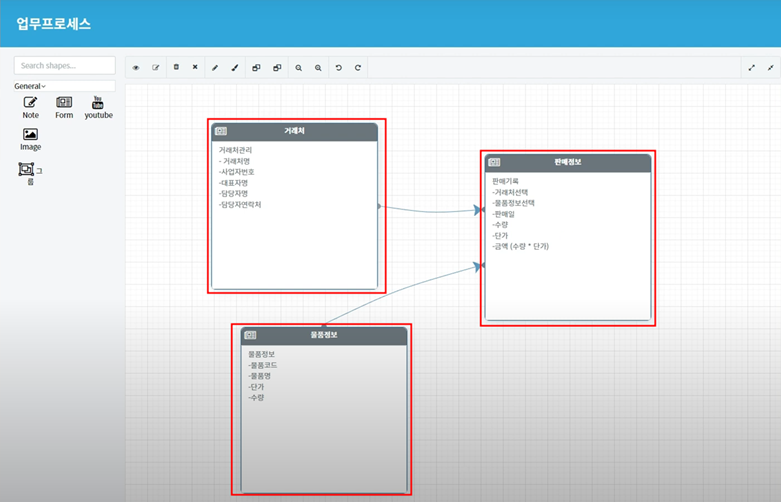Expand the General shapes category dropdown
Image resolution: width=781 pixels, height=502 pixels.
pyautogui.click(x=65, y=86)
